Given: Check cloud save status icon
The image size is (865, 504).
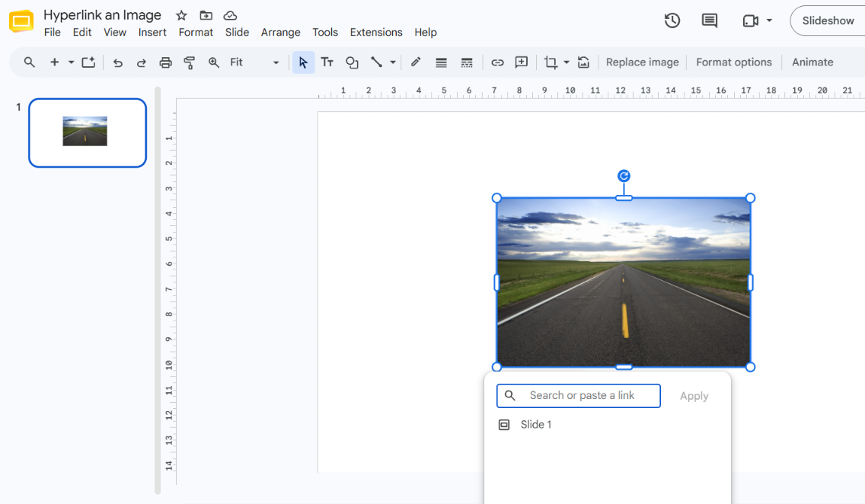Looking at the screenshot, I should (x=230, y=15).
